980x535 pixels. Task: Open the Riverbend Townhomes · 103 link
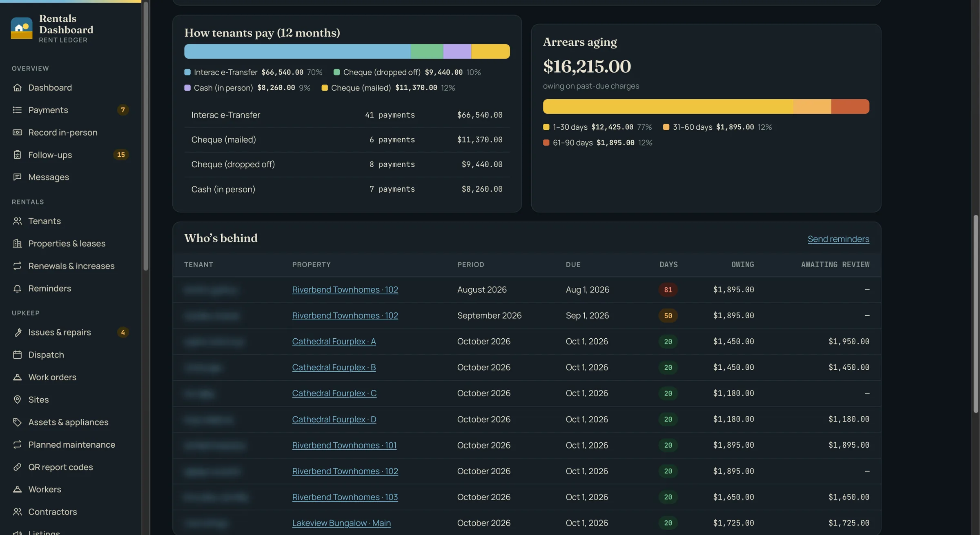click(345, 497)
